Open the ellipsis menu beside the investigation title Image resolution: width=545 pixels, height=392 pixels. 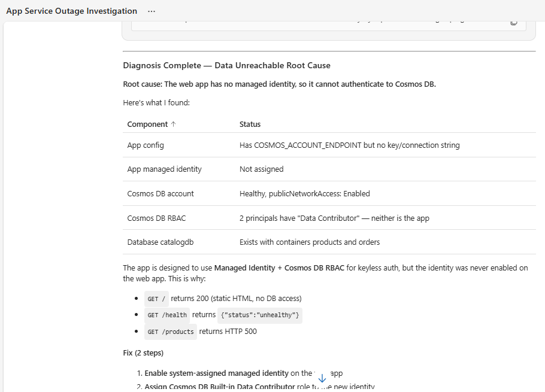tap(151, 11)
